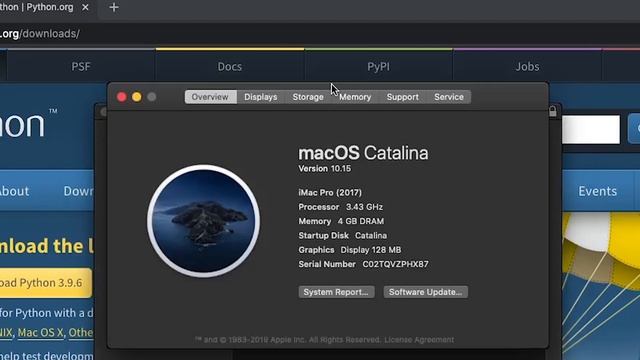Go to PyPI in Python navigation
640x360 pixels.
[378, 67]
